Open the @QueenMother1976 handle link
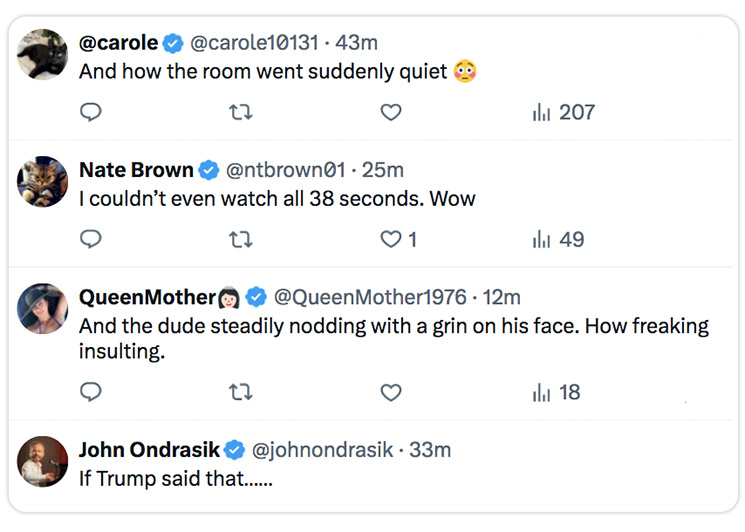The height and width of the screenshot is (532, 745). [x=370, y=297]
